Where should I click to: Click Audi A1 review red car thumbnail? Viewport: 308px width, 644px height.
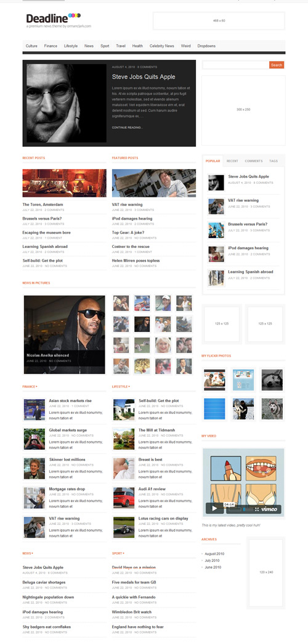124,498
